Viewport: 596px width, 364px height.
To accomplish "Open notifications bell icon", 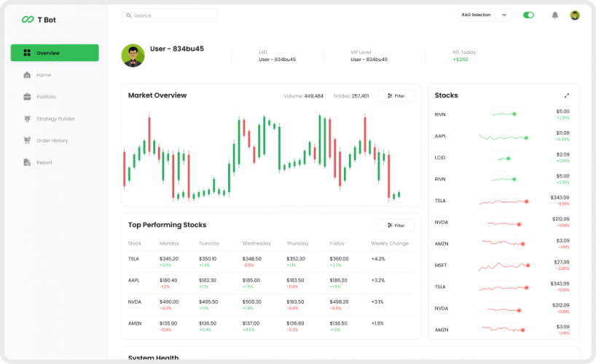I will [555, 15].
